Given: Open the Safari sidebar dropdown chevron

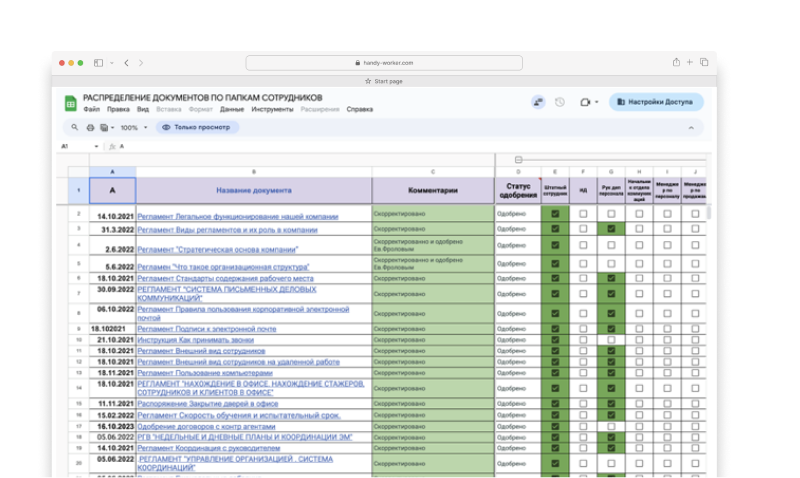Looking at the screenshot, I should coord(112,63).
